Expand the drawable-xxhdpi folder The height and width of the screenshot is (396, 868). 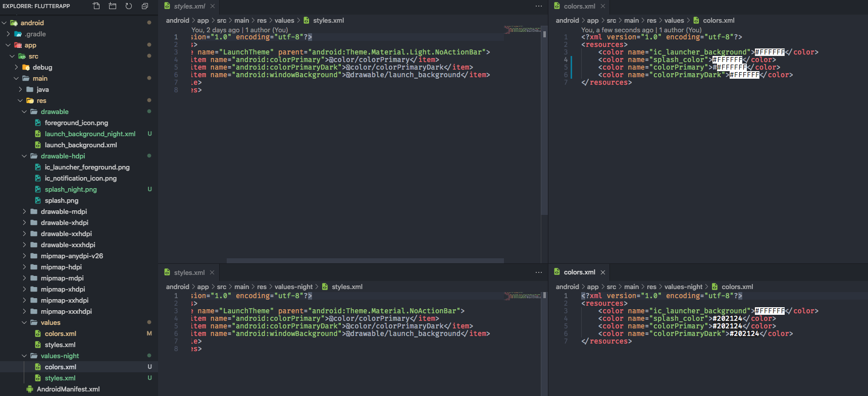tap(24, 234)
